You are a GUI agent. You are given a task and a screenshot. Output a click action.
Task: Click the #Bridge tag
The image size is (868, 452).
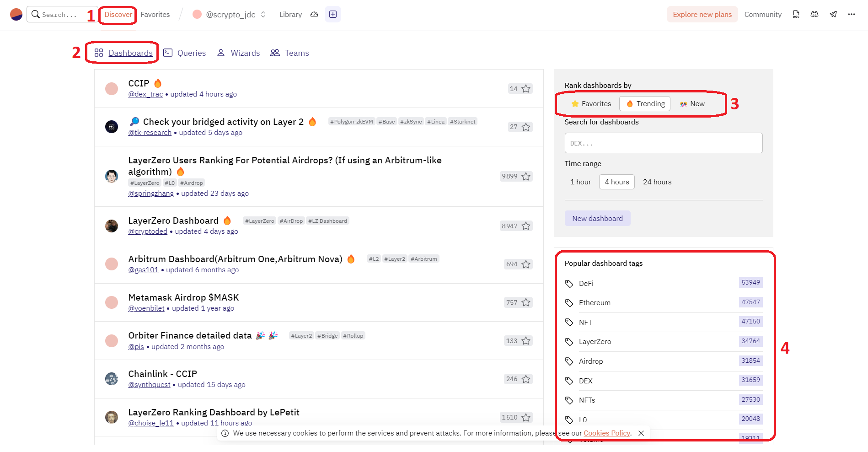pyautogui.click(x=327, y=336)
